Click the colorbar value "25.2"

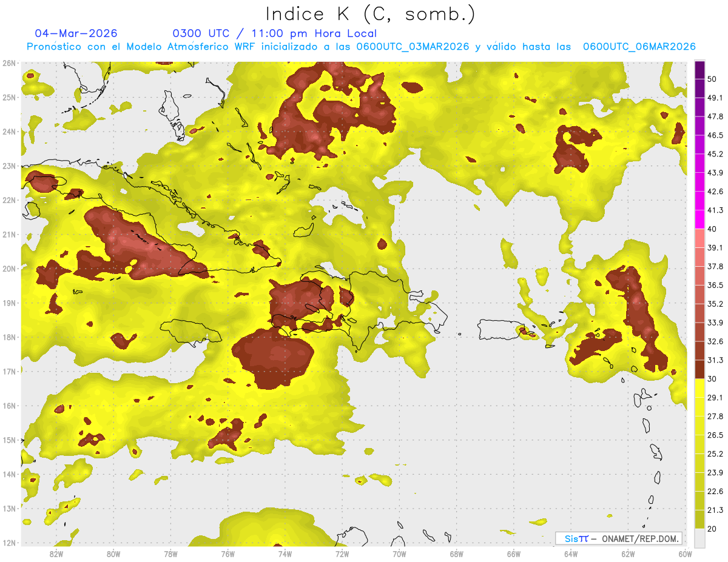pyautogui.click(x=715, y=453)
